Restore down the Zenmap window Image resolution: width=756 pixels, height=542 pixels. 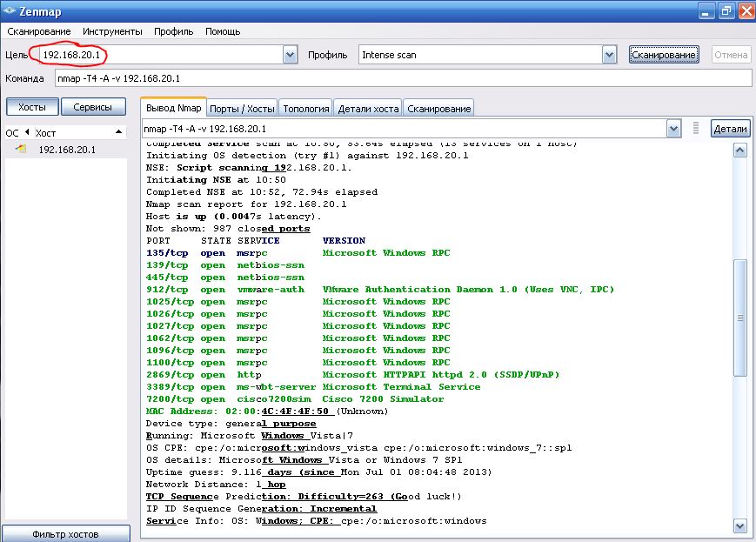[726, 11]
